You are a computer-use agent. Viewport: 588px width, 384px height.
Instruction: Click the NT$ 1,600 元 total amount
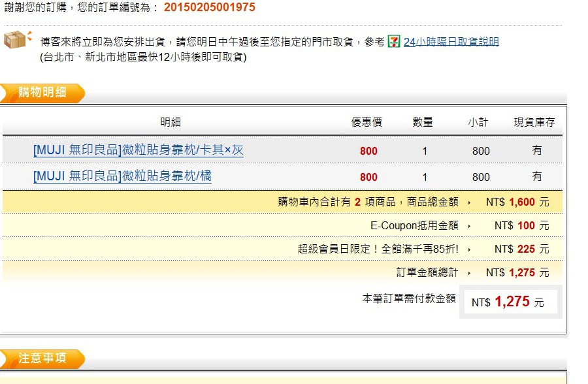517,202
